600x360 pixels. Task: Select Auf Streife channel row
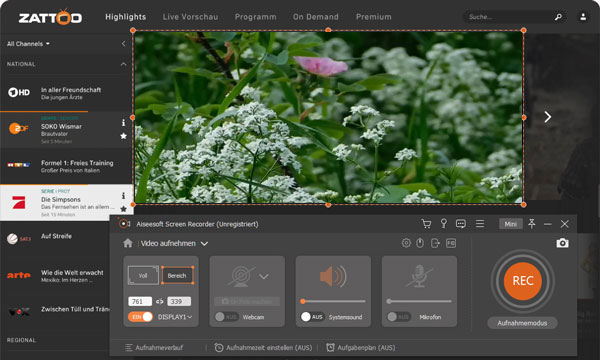(x=55, y=239)
